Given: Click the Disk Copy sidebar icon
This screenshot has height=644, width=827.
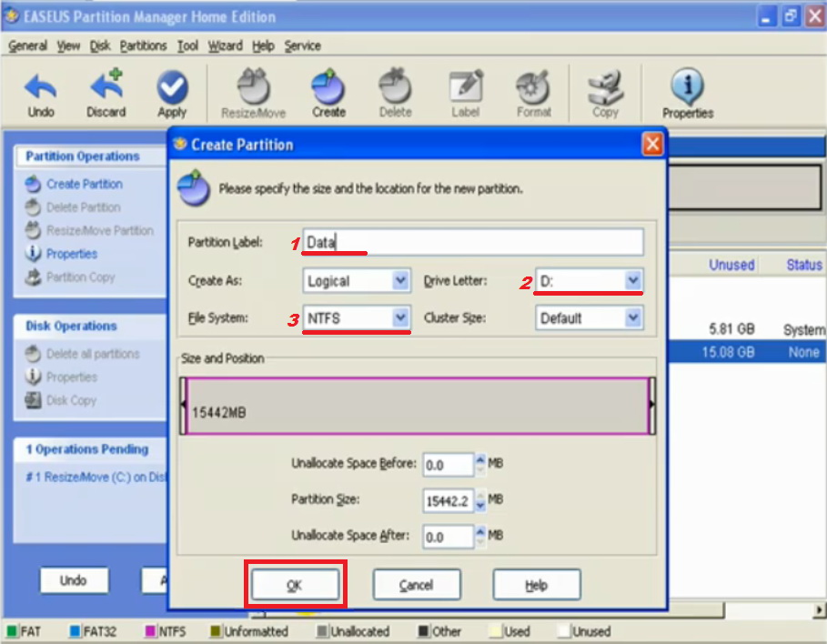Looking at the screenshot, I should coord(33,400).
